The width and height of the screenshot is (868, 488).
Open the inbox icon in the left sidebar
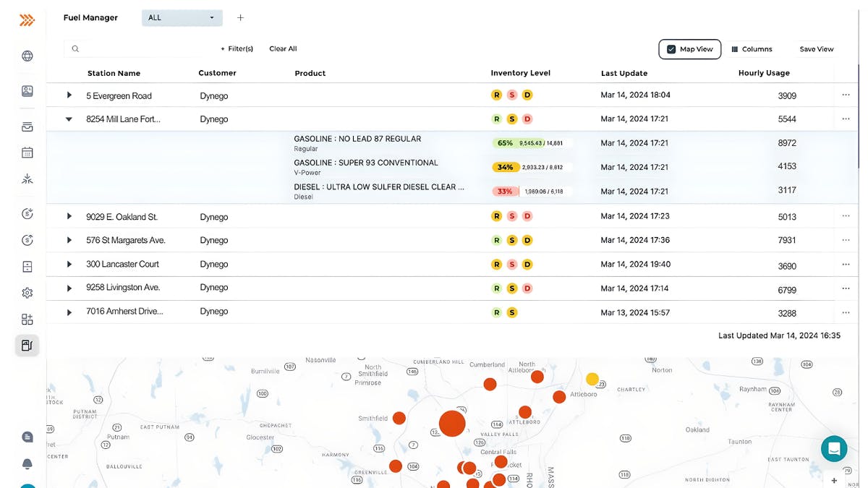tap(27, 126)
